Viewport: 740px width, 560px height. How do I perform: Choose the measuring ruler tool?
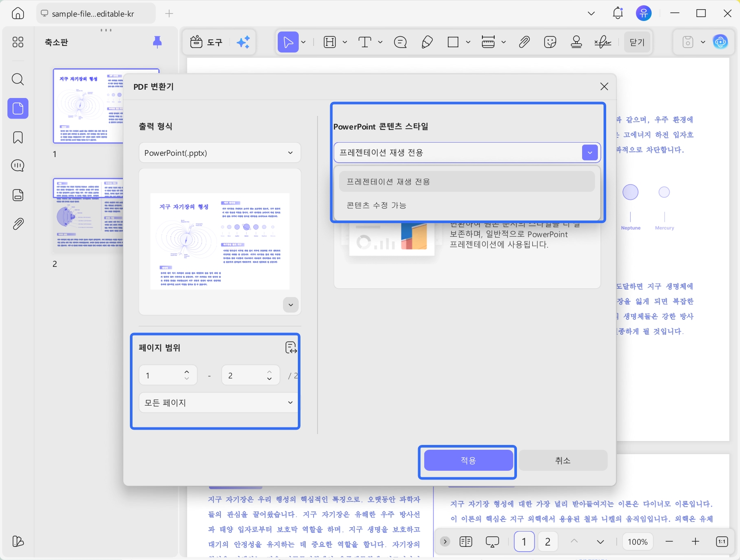[x=488, y=42]
